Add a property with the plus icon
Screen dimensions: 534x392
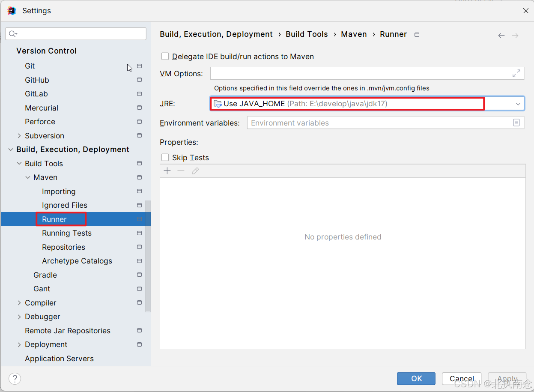[167, 171]
